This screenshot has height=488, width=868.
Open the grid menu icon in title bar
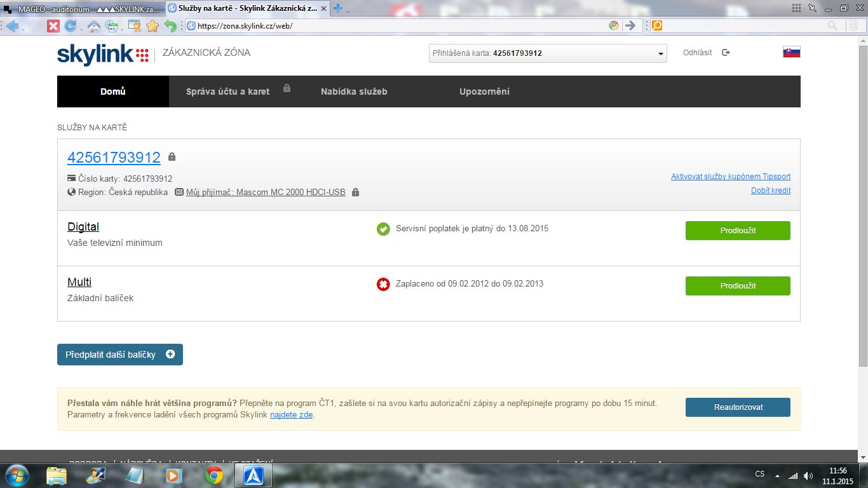797,8
